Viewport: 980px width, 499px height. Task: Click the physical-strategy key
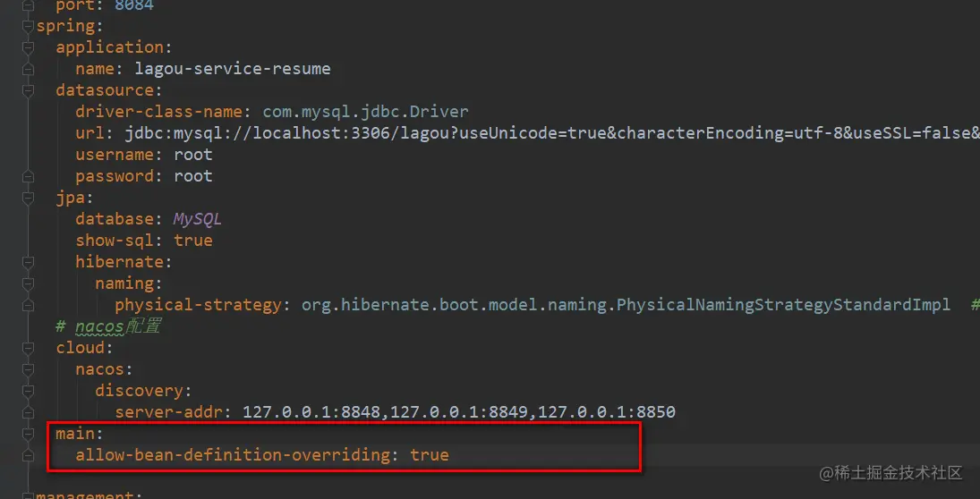coord(199,306)
